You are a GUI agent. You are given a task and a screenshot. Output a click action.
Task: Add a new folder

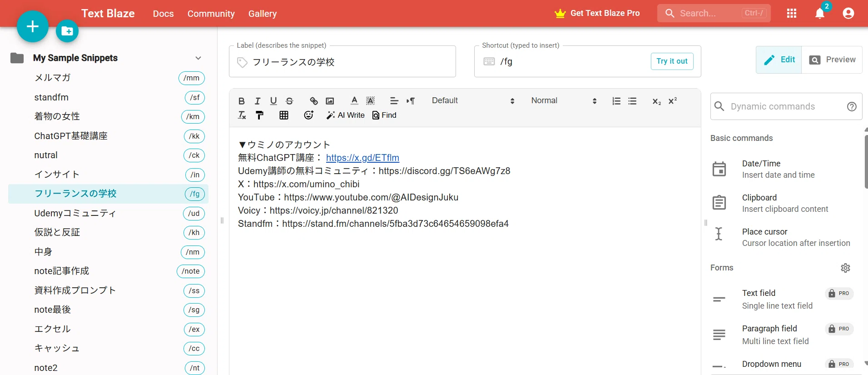pyautogui.click(x=67, y=31)
